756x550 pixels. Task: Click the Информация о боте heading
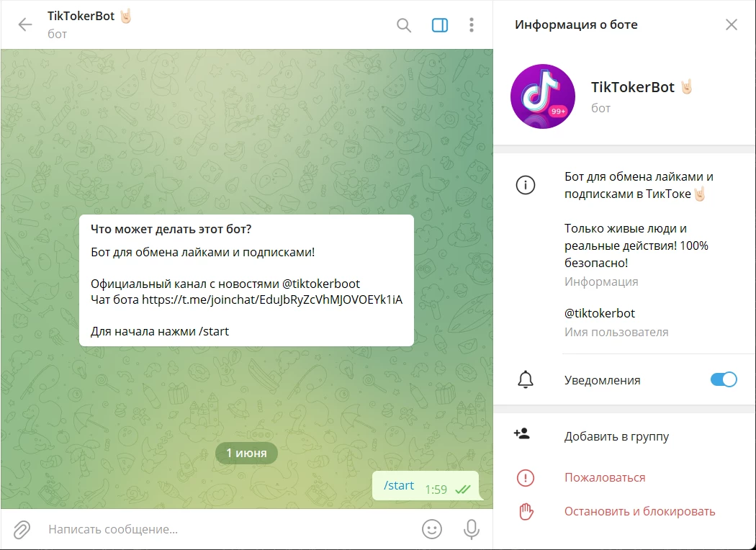(576, 24)
